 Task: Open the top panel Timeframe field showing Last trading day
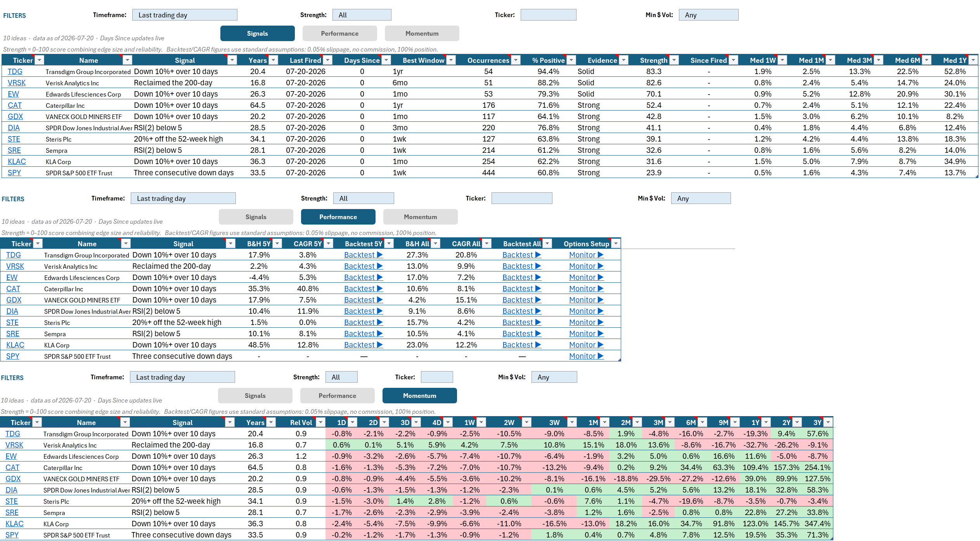(185, 15)
